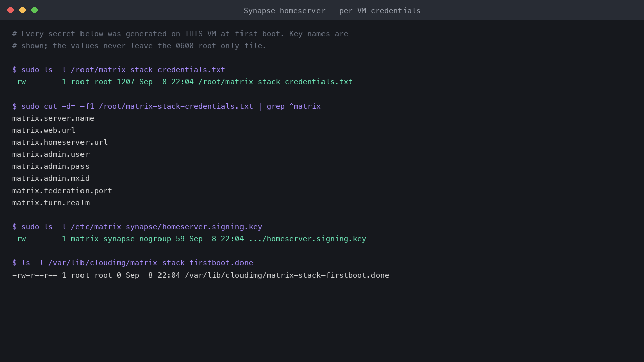The height and width of the screenshot is (362, 644).
Task: Select the 'matrix.turn.realm' key
Action: (51, 203)
